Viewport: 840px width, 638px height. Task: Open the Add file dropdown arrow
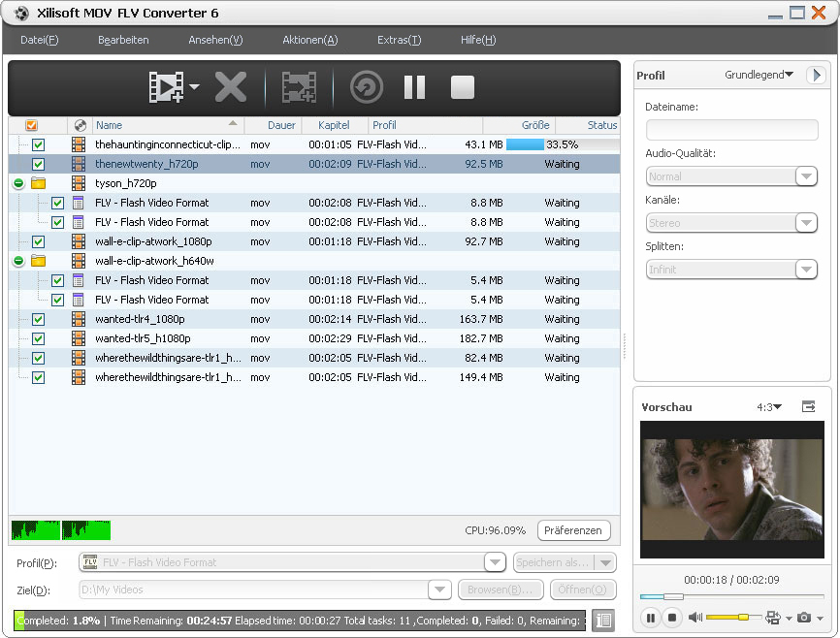(194, 86)
